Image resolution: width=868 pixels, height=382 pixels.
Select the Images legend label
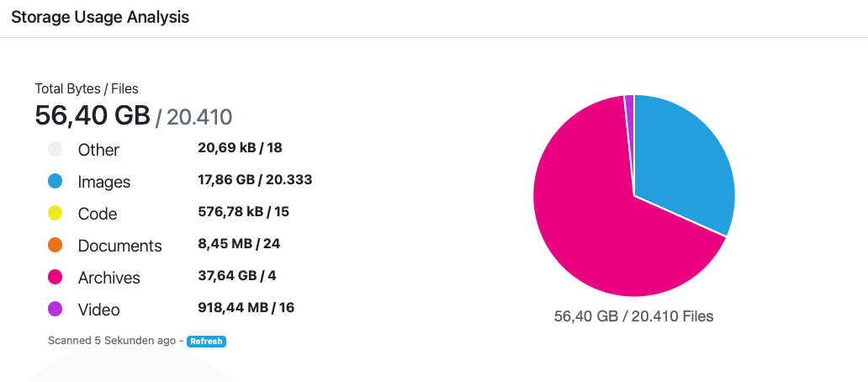click(x=104, y=182)
